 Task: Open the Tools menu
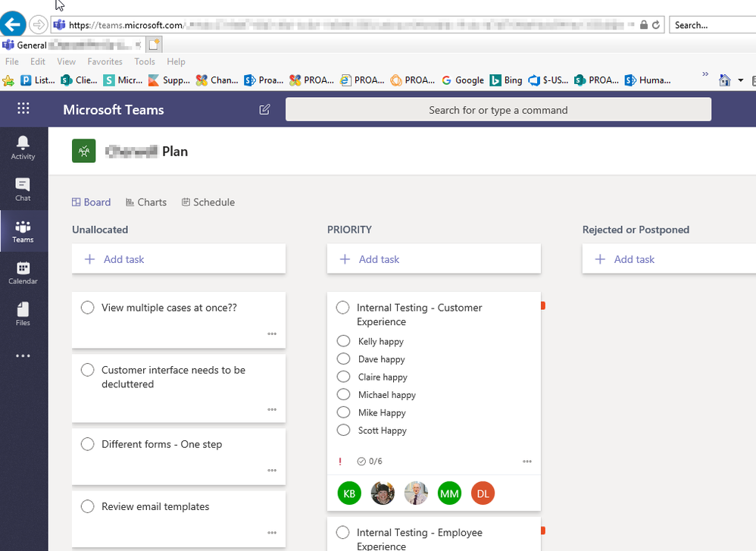[x=145, y=61]
